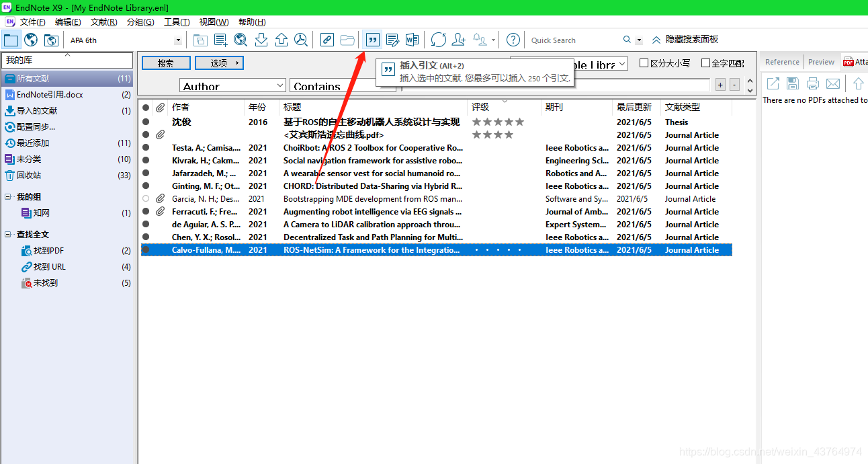Image resolution: width=868 pixels, height=464 pixels.
Task: Open the 视图(W) menu
Action: click(214, 22)
